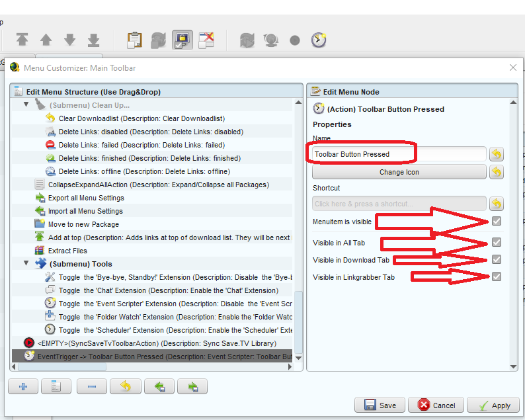The image size is (525, 420).
Task: Reset the shortcut with its yellow arrow
Action: [496, 204]
